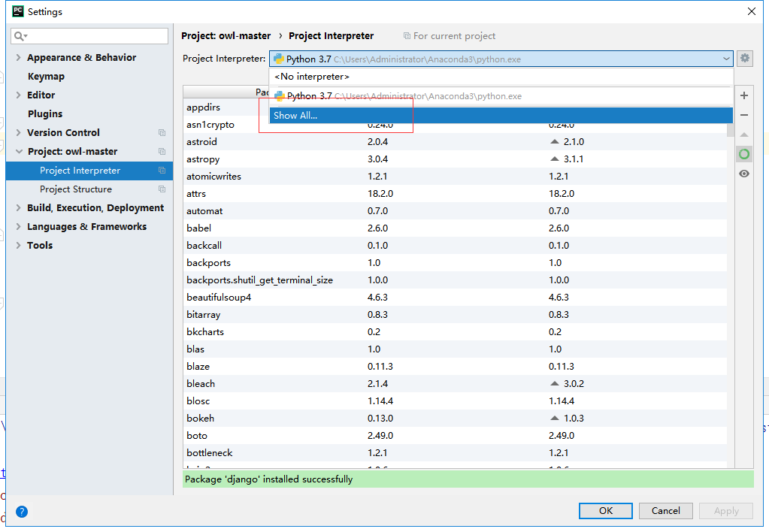This screenshot has height=532, width=769.
Task: Select the Project Structure settings page
Action: coord(74,189)
